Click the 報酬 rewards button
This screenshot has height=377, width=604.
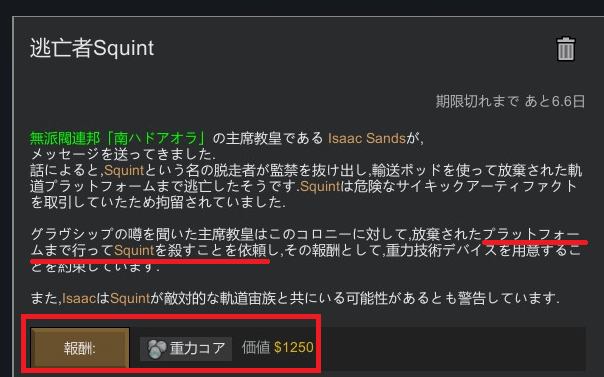80,348
